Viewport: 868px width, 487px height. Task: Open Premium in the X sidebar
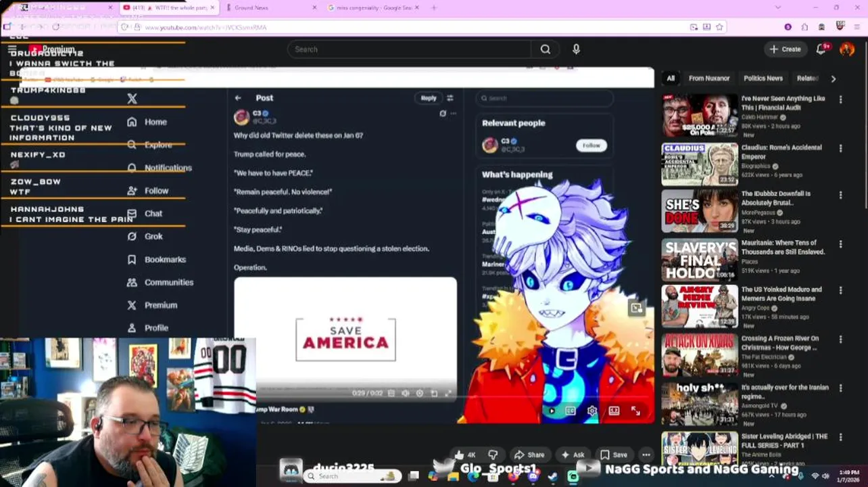coord(151,306)
